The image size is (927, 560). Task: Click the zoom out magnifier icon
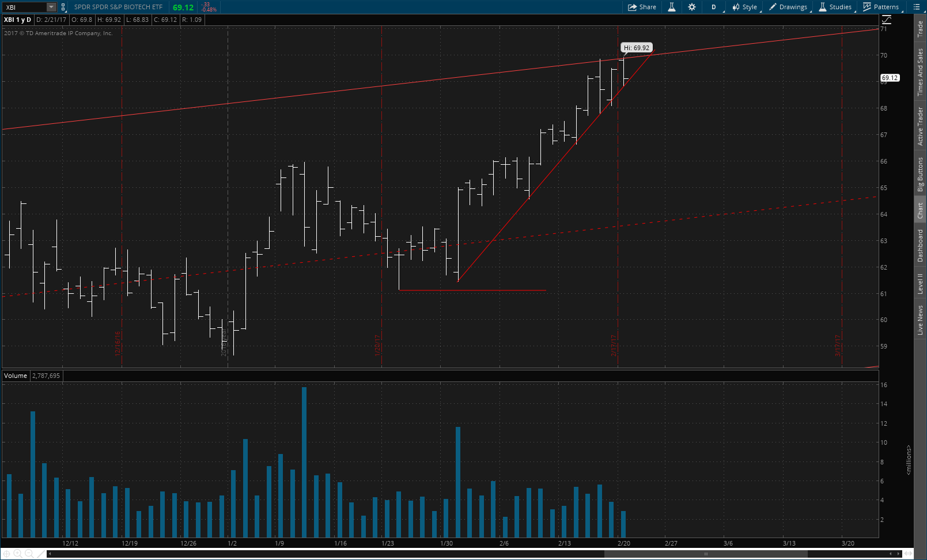point(28,554)
